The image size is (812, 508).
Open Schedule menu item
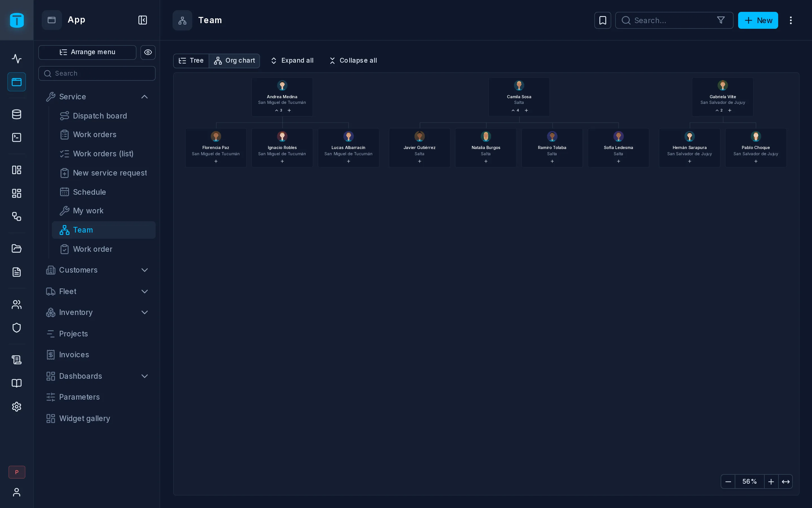point(104,192)
